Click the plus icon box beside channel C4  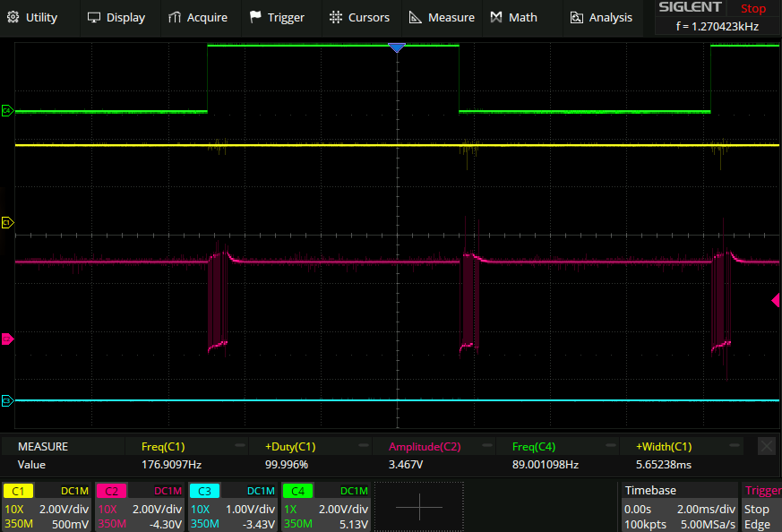tap(418, 507)
